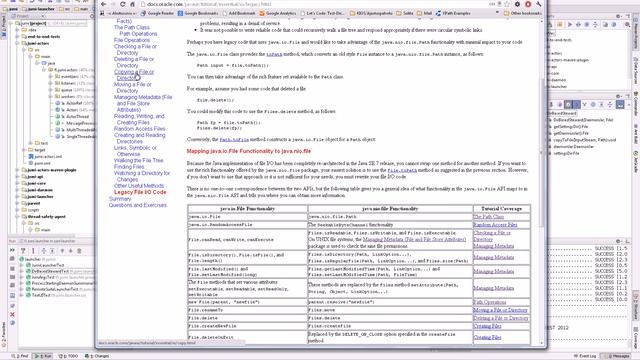Viewport: 640px width, 360px height.
Task: Click previous failed test arrow icon
Action: coord(62,251)
